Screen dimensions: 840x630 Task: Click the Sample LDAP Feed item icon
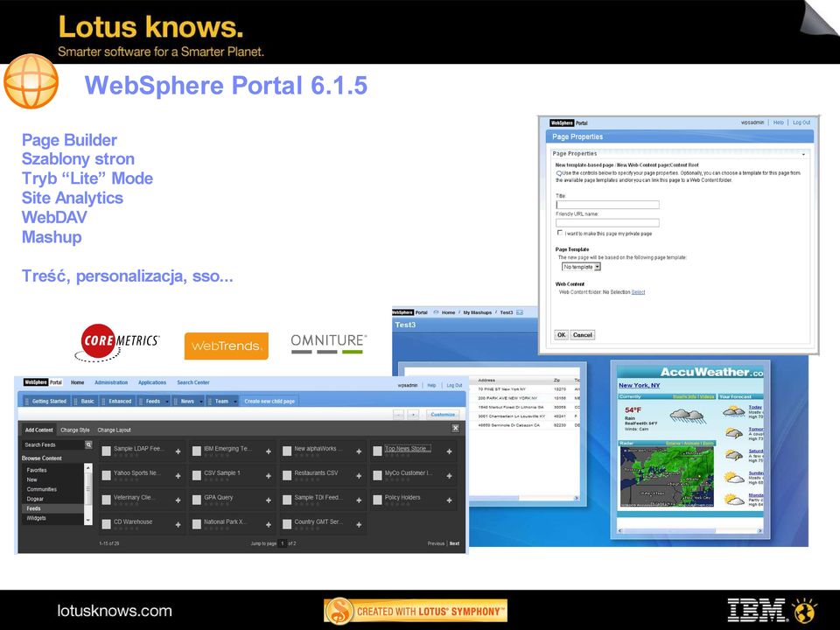click(106, 451)
